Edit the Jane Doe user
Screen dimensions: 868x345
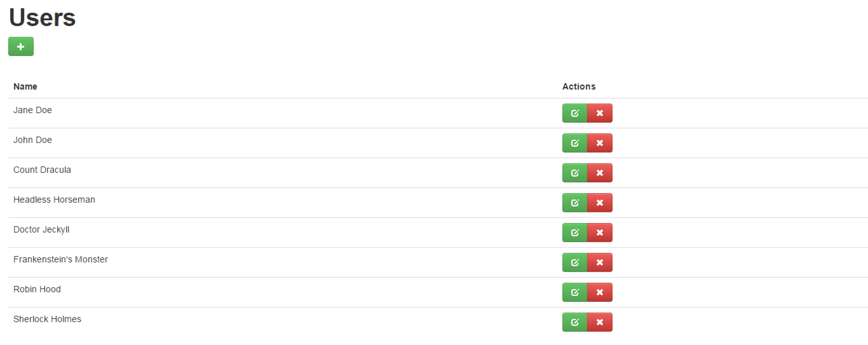[x=575, y=113]
